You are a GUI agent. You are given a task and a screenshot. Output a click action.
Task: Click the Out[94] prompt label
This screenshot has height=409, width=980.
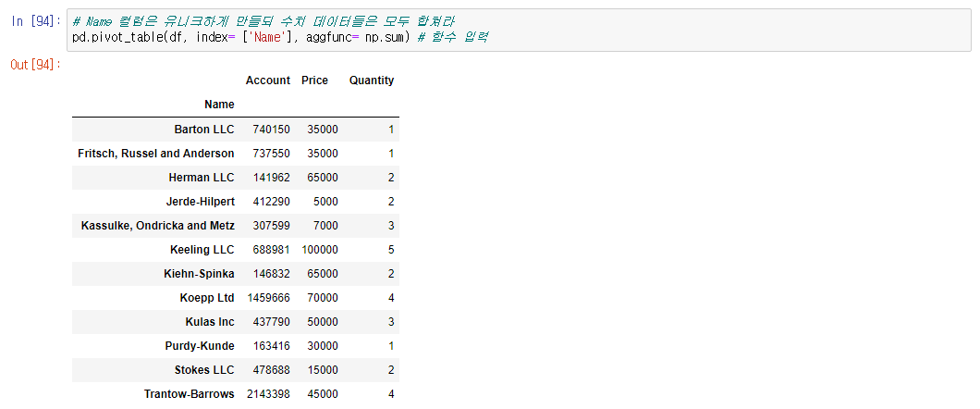pyautogui.click(x=36, y=65)
